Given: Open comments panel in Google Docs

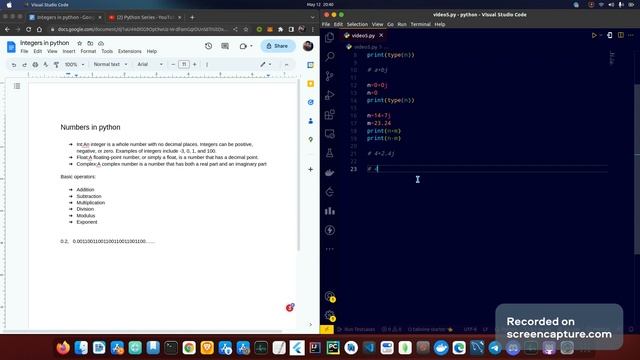Looking at the screenshot, I should [x=225, y=46].
